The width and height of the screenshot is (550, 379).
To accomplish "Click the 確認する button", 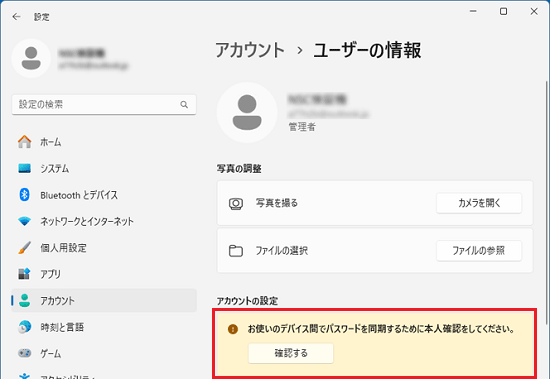I will point(291,353).
